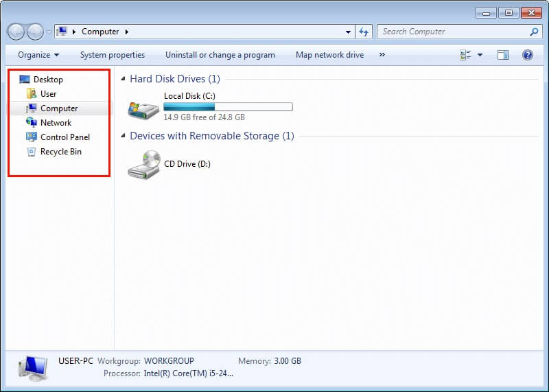Click the search magnifier icon
The width and height of the screenshot is (549, 392).
pyautogui.click(x=535, y=32)
